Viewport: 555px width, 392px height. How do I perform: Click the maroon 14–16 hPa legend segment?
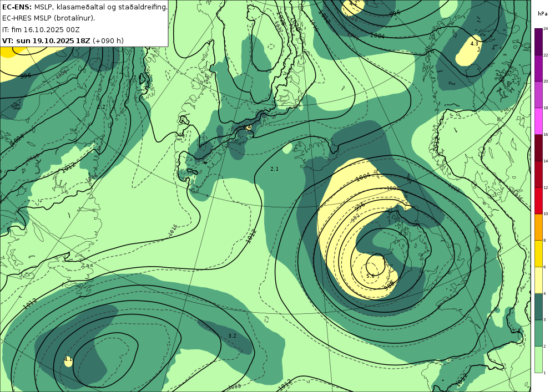click(x=538, y=147)
